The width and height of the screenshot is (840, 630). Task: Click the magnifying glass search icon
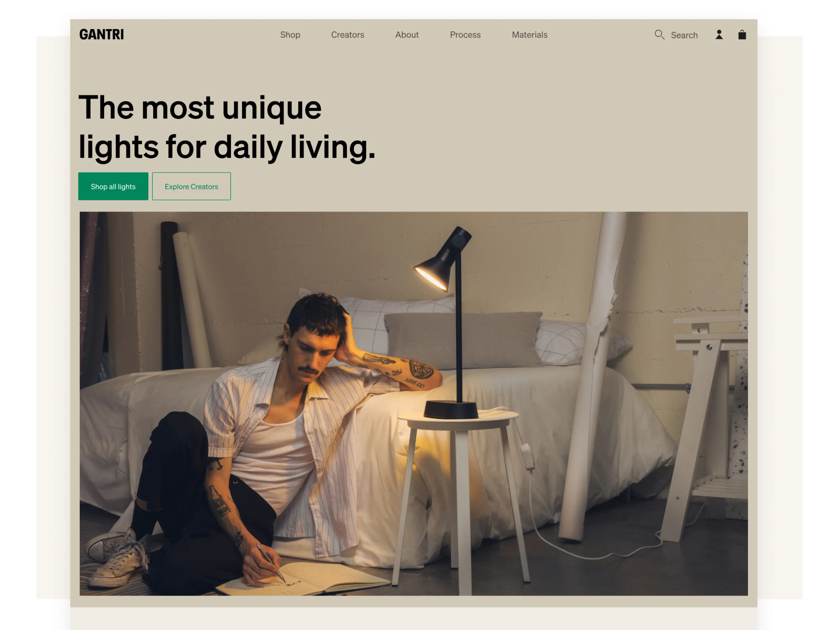click(x=659, y=34)
